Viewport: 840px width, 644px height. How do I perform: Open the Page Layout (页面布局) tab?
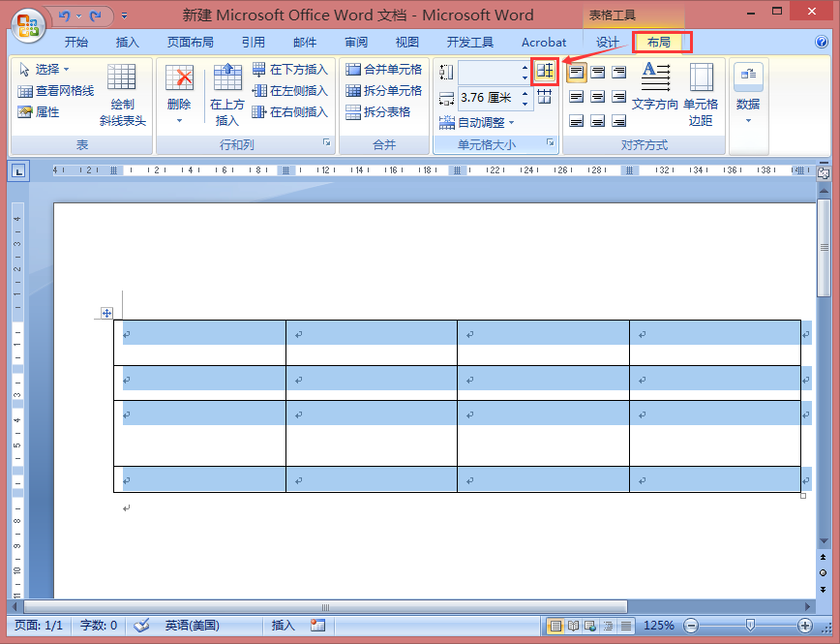(x=191, y=43)
